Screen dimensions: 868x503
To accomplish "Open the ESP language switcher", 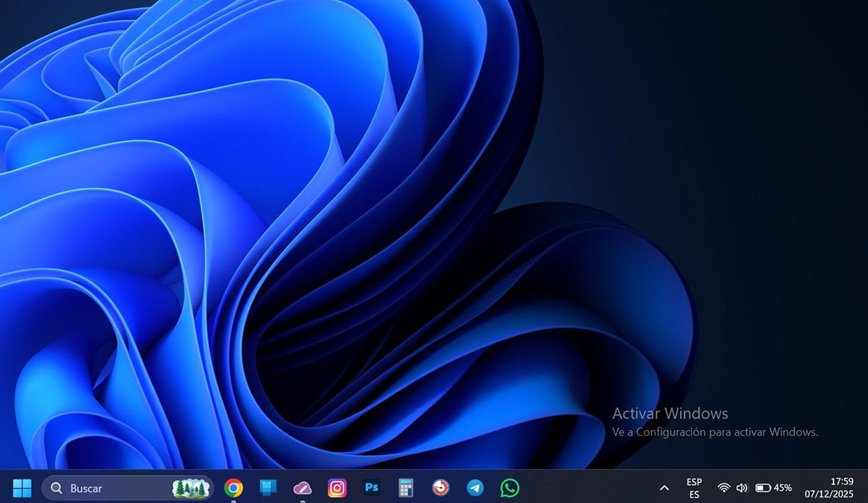I will (x=693, y=488).
